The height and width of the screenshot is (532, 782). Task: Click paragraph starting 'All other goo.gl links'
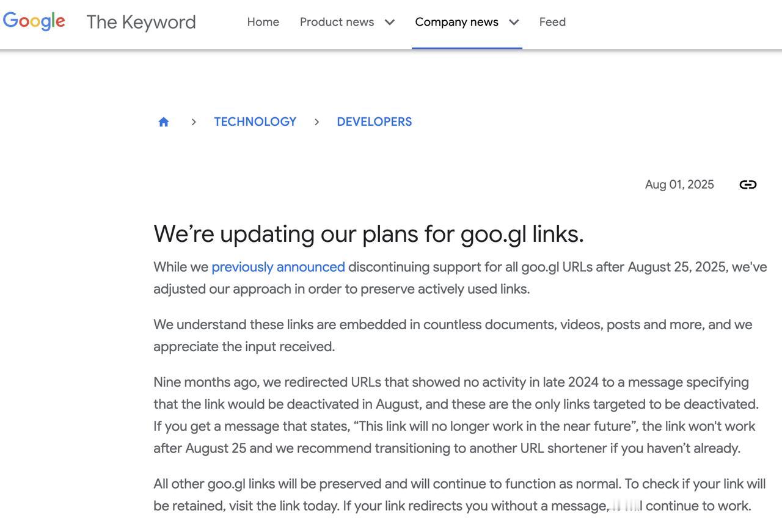pyautogui.click(x=459, y=495)
